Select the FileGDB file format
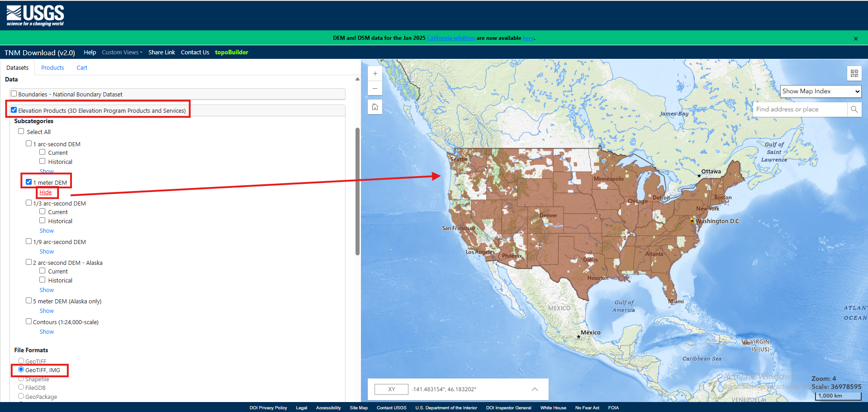This screenshot has height=412, width=868. coord(21,387)
